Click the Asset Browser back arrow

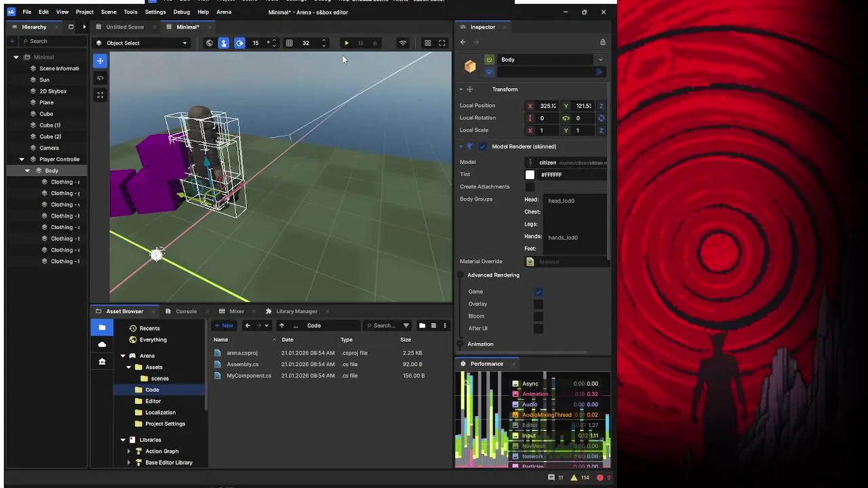[x=248, y=326]
